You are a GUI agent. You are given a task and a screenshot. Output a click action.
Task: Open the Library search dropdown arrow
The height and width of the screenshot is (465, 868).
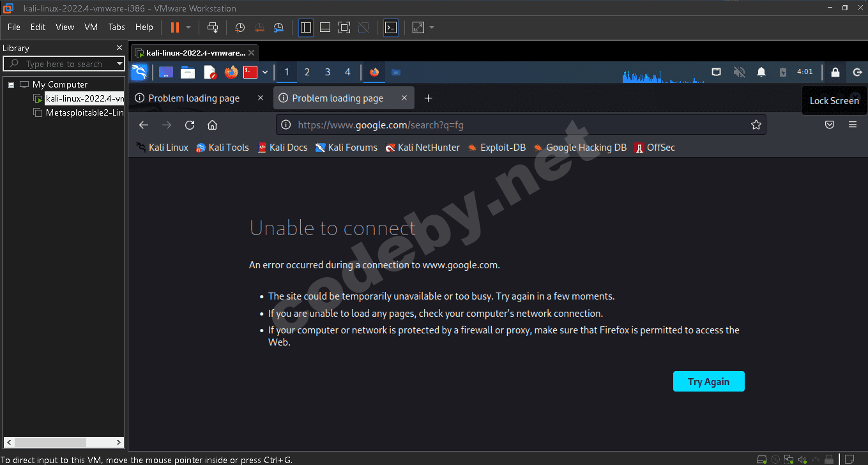pyautogui.click(x=119, y=64)
